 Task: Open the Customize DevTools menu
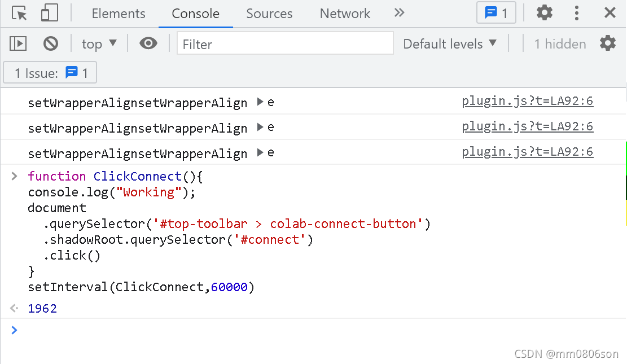[x=576, y=13]
